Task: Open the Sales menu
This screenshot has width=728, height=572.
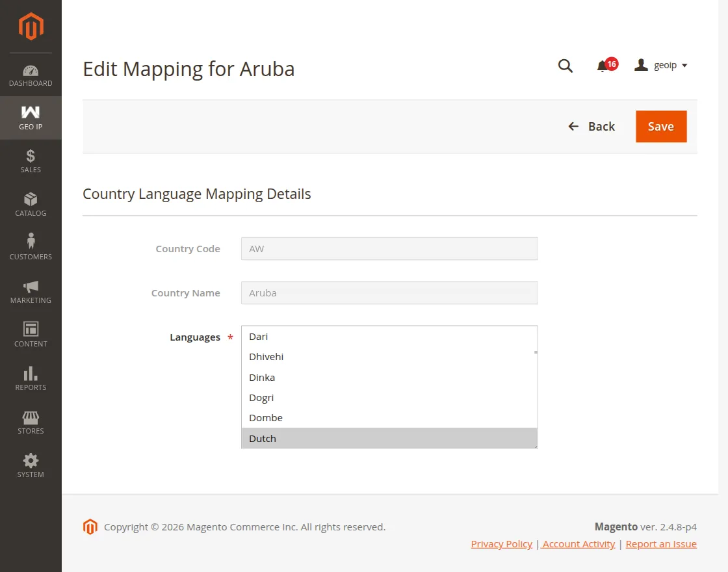Action: tap(31, 162)
